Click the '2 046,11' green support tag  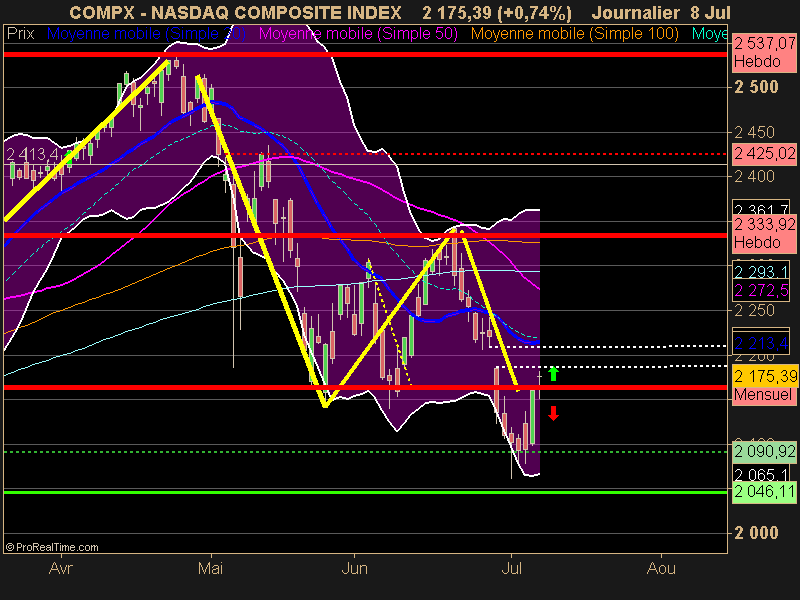764,492
